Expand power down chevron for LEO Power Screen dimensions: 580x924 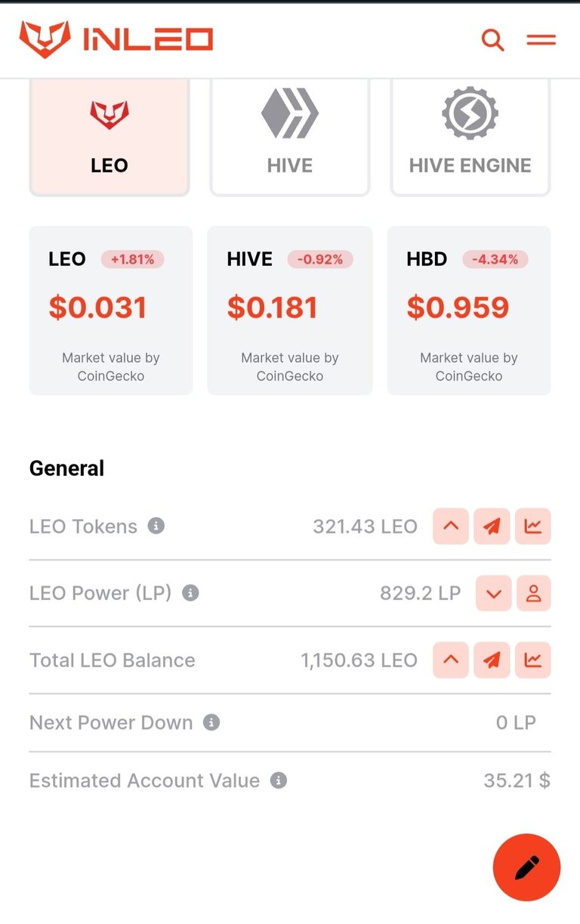494,593
